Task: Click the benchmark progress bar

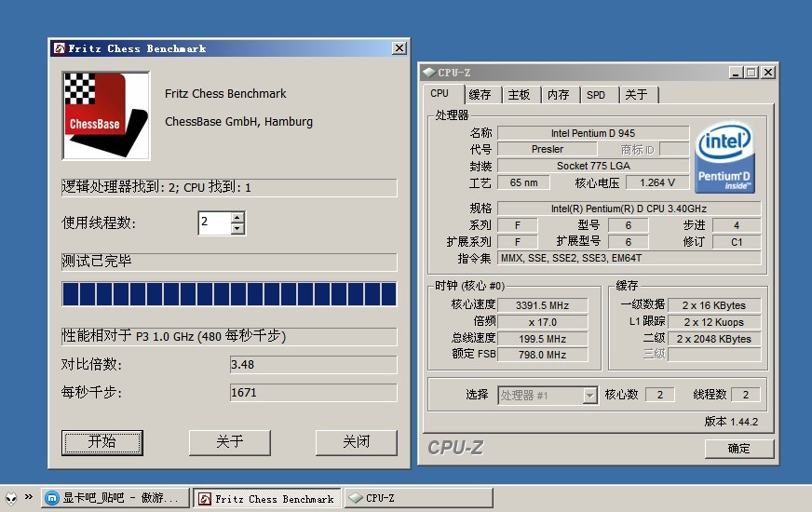Action: point(229,294)
